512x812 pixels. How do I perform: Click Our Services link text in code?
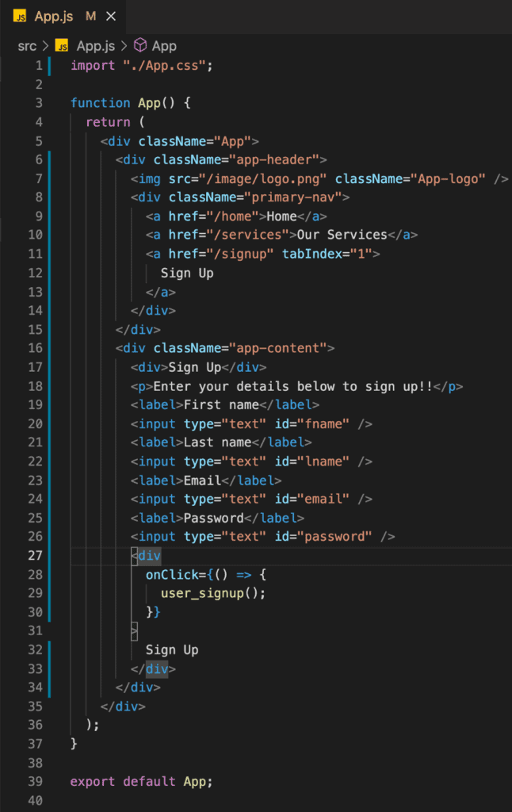pos(342,235)
